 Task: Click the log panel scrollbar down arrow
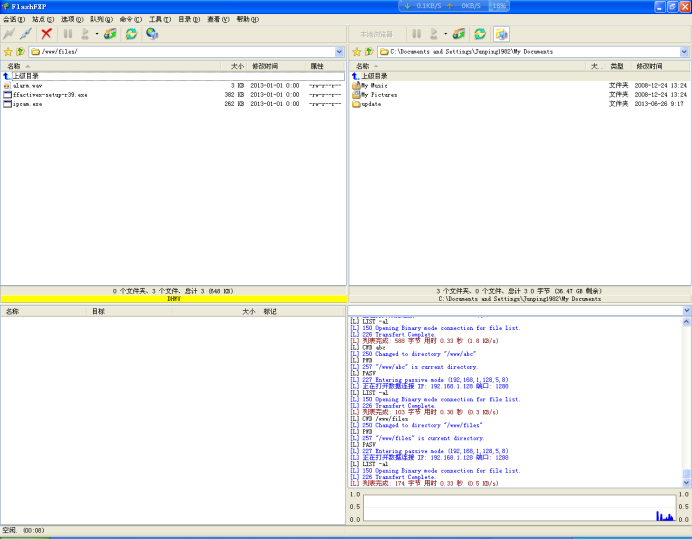(685, 482)
